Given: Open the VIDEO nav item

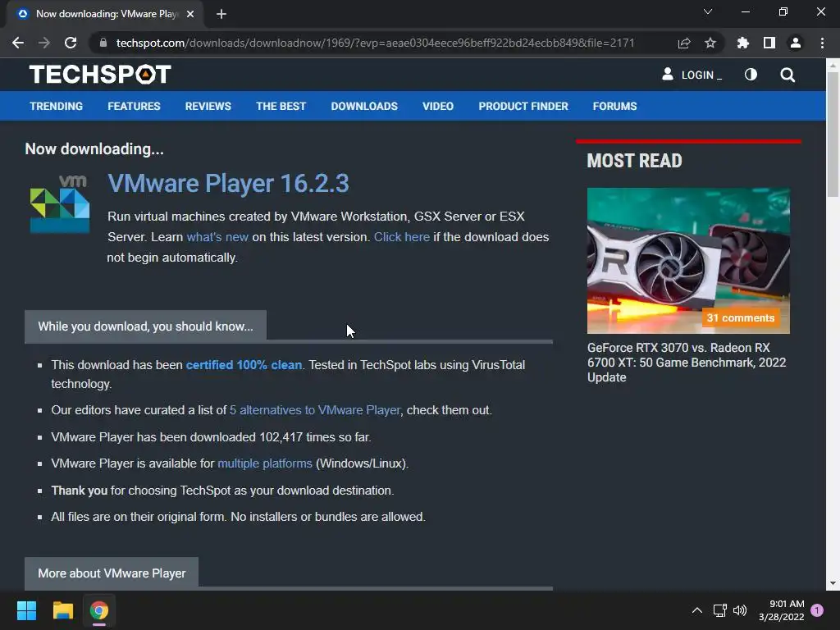Looking at the screenshot, I should [x=438, y=106].
